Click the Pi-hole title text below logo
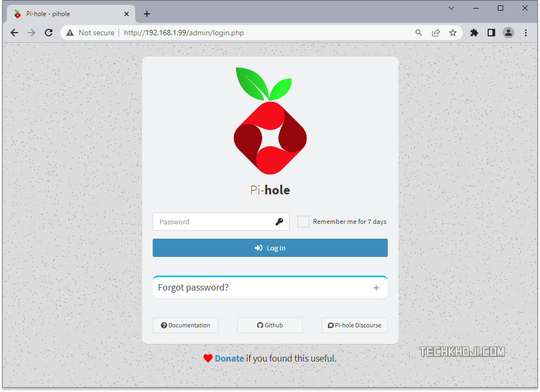Image resolution: width=540 pixels, height=392 pixels. click(270, 190)
